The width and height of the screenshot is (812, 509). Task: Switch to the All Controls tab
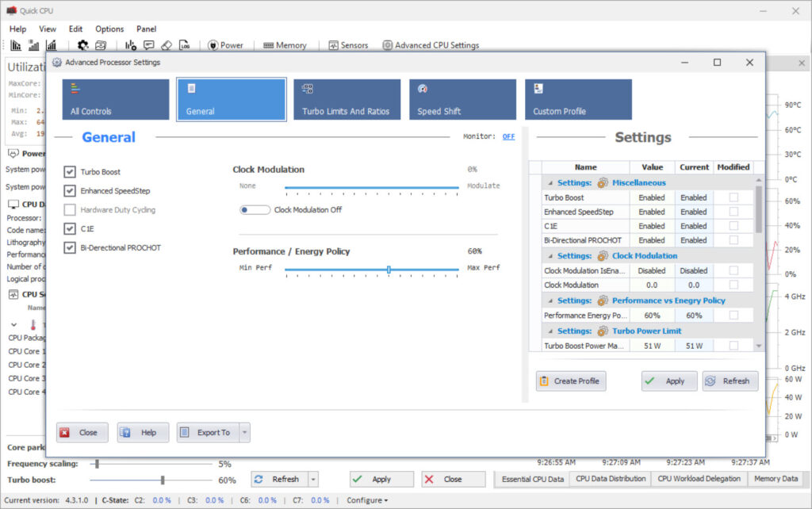116,99
